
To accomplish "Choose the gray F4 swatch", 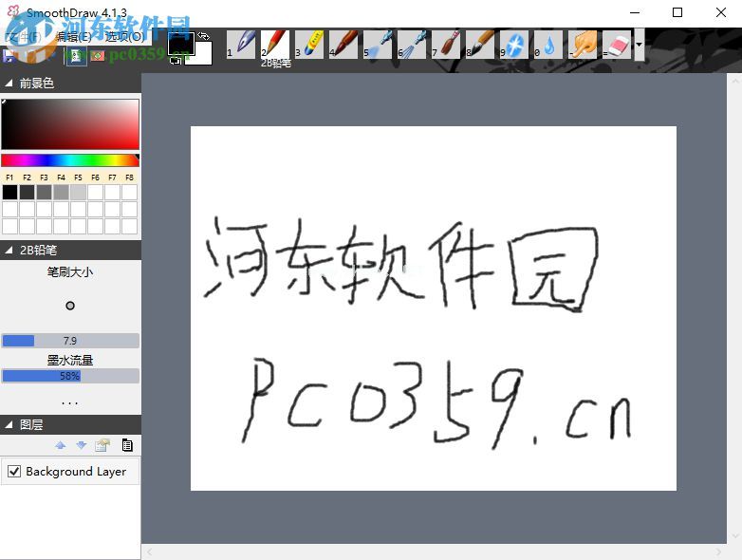I will click(61, 192).
